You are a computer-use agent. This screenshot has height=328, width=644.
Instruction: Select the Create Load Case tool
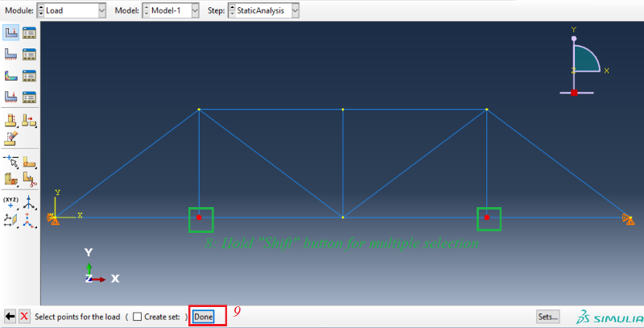click(x=11, y=97)
